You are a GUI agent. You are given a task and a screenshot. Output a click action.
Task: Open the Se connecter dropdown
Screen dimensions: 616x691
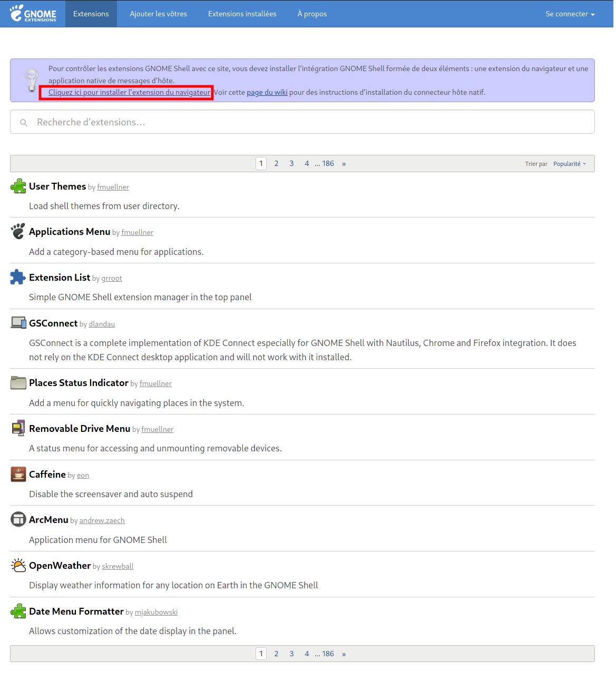[x=570, y=14]
